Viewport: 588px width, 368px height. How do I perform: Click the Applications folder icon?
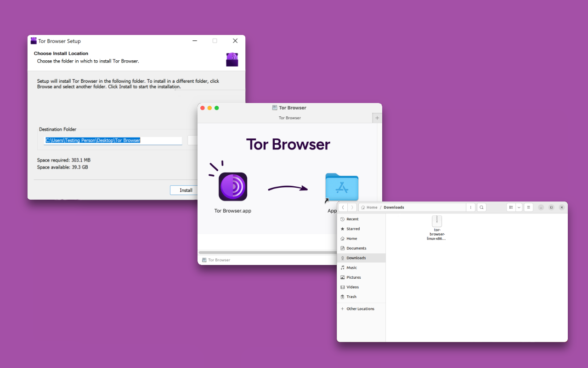coord(341,186)
